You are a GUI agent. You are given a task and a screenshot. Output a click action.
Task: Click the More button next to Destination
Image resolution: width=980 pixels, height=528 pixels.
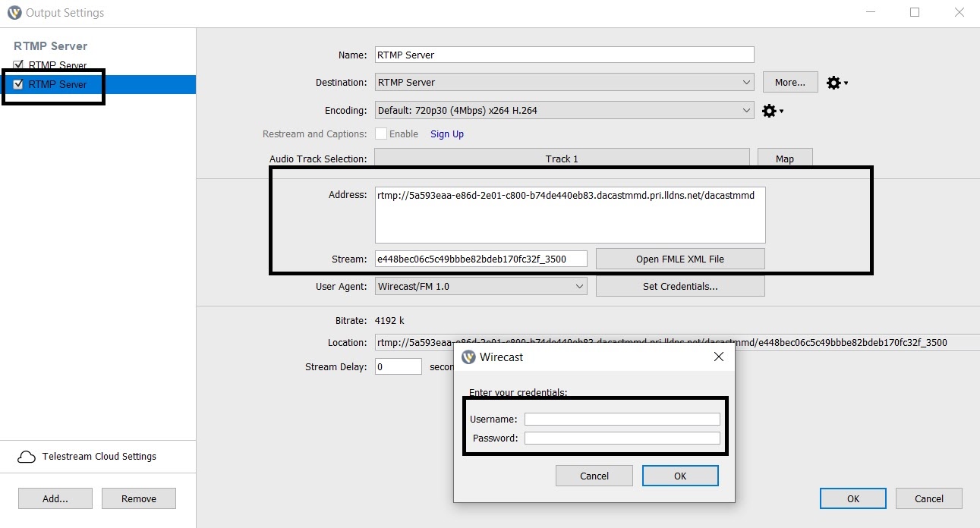(x=789, y=82)
